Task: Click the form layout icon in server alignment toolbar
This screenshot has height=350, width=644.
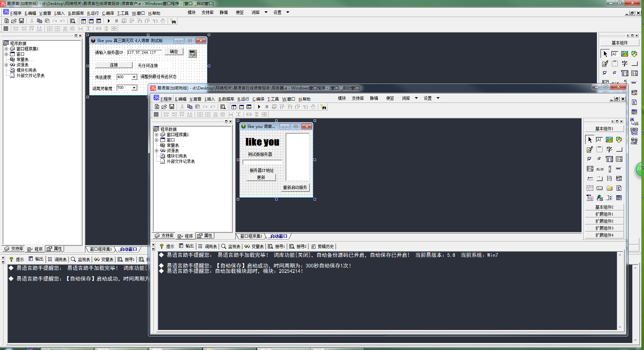Action: tap(156, 115)
